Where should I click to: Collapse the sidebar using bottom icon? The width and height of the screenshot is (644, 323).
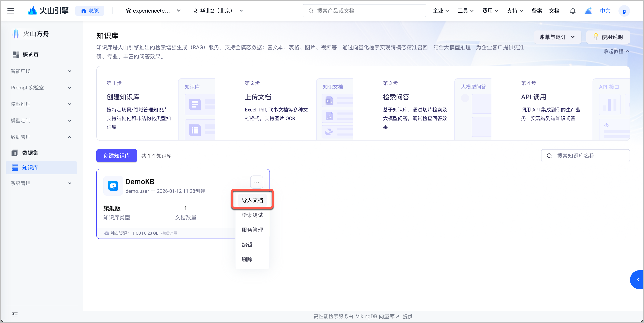click(15, 314)
